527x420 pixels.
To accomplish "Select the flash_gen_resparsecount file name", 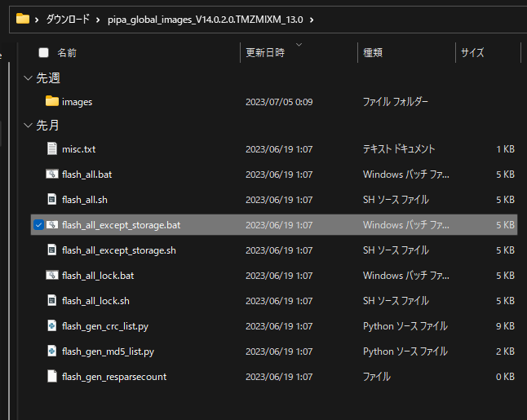I will (x=114, y=377).
